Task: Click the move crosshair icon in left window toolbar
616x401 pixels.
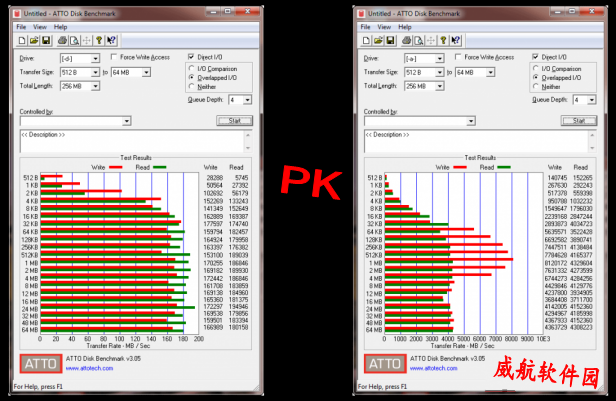Action: (x=86, y=40)
